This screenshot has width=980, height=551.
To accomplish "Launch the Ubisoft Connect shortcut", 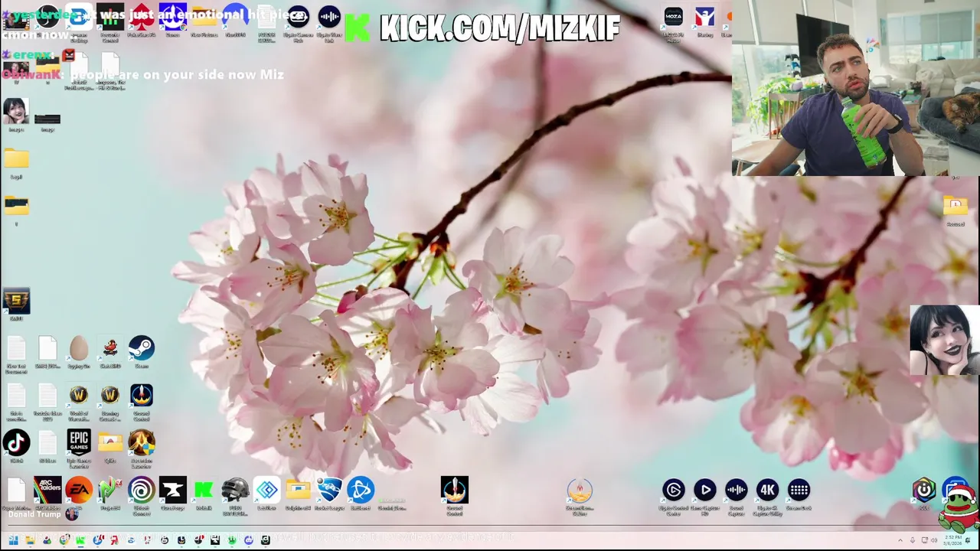I will (x=142, y=490).
